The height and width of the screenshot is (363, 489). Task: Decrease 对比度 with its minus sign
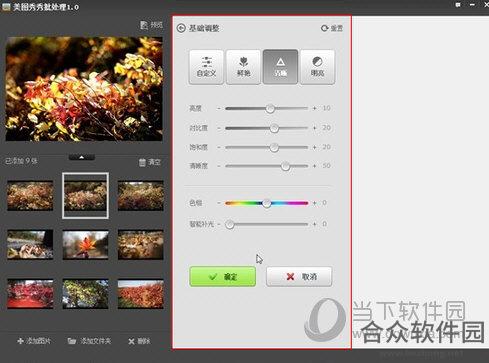219,128
